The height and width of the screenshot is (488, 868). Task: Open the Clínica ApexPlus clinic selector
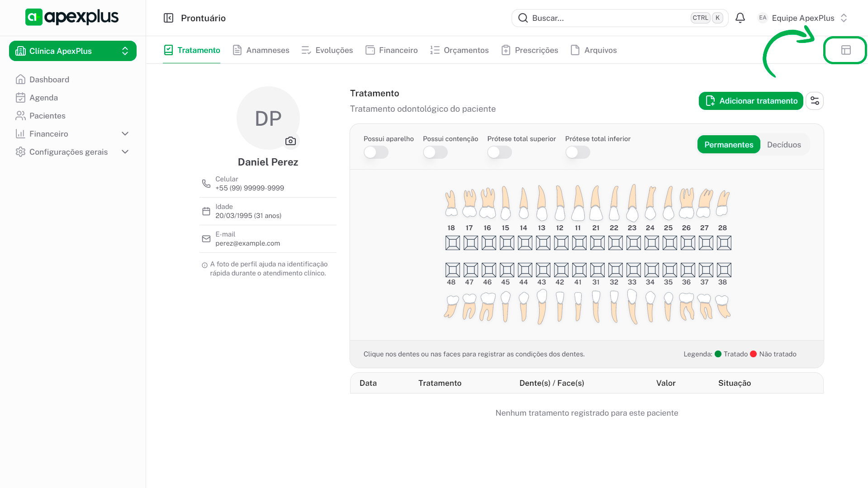(72, 51)
